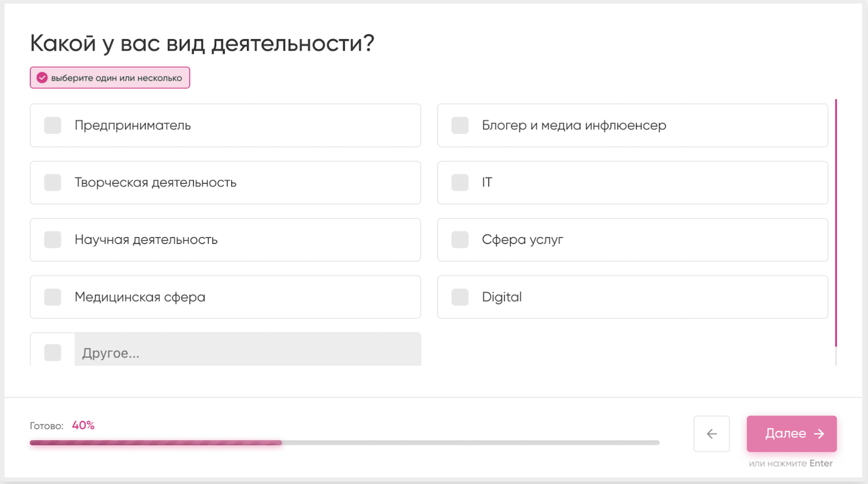The height and width of the screenshot is (484, 868).
Task: Click the pink vertical scrollbar
Action: point(836,223)
